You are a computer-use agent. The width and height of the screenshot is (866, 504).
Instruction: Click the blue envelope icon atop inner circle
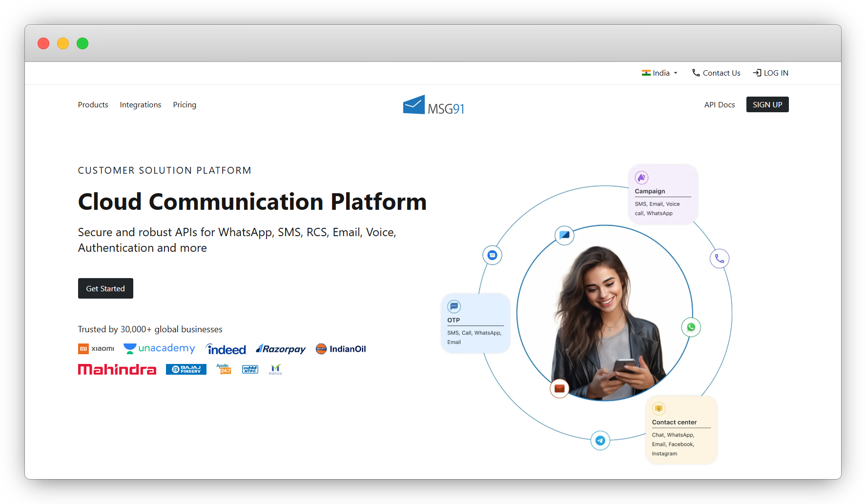[564, 235]
